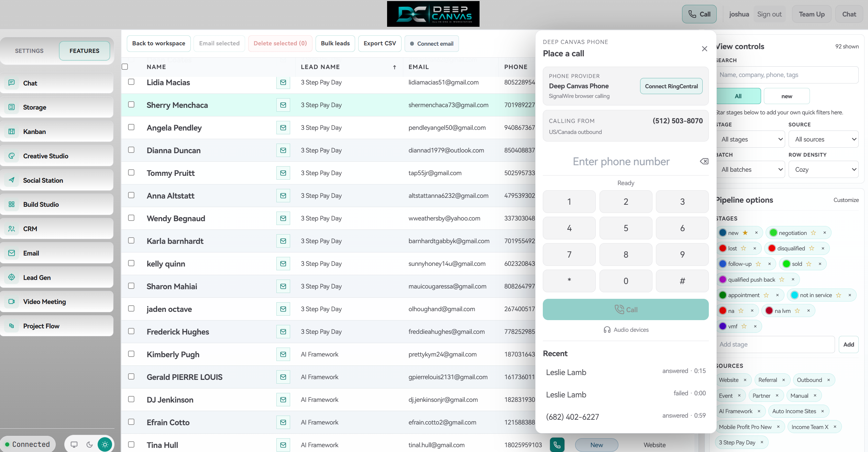
Task: Click email icon in Kimberly Pugh row
Action: [283, 354]
